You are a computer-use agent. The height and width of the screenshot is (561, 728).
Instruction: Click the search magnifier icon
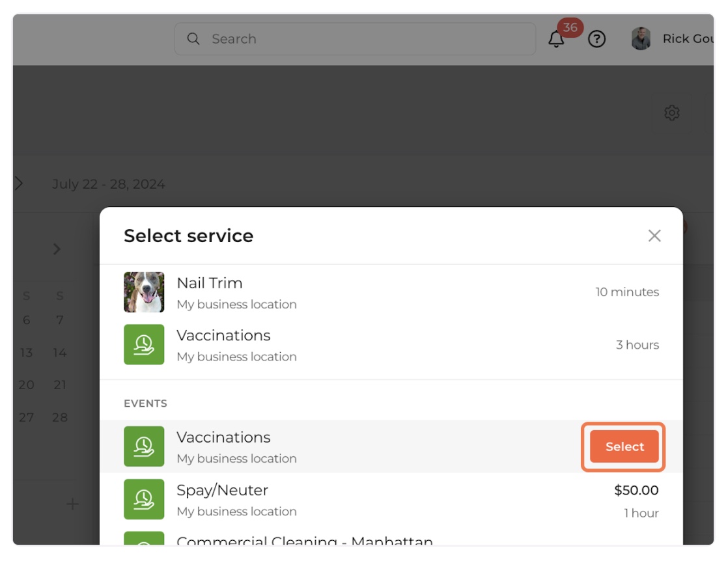coord(193,39)
